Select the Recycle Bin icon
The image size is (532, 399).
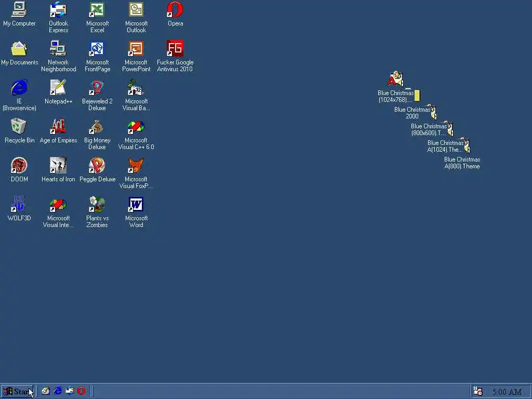[19, 127]
